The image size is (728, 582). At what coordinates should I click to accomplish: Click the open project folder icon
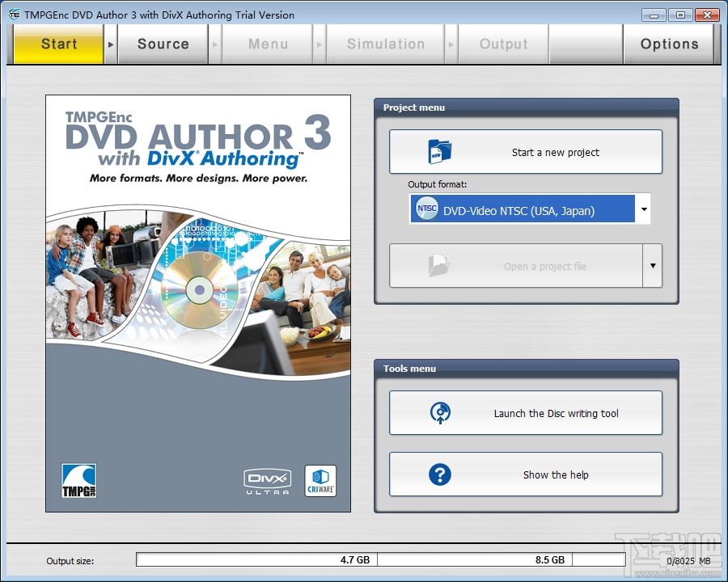[439, 265]
